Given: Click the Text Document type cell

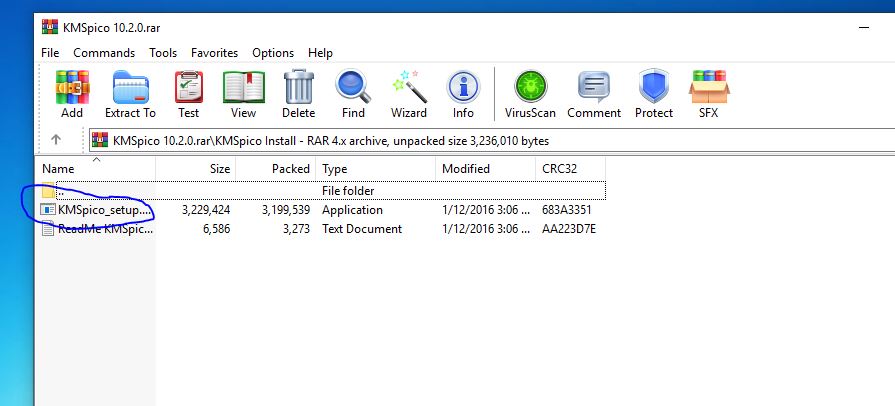Looking at the screenshot, I should (x=362, y=229).
